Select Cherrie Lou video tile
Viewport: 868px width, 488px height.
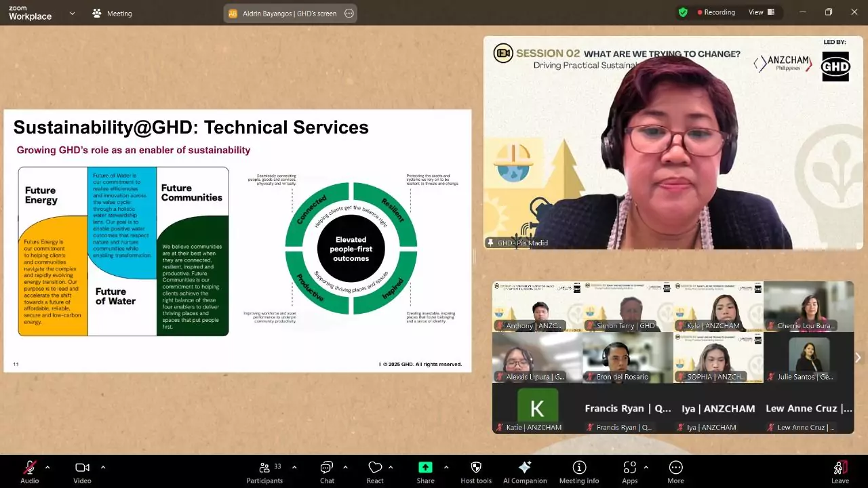click(x=809, y=306)
